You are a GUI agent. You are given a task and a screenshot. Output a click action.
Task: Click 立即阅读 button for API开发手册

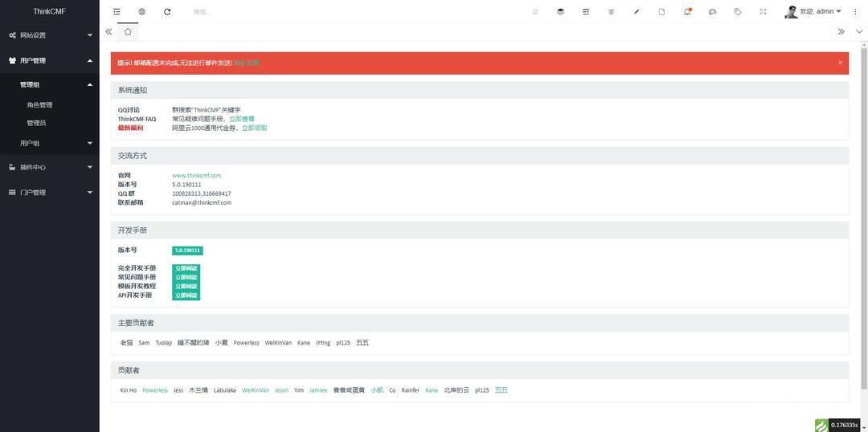click(x=186, y=295)
